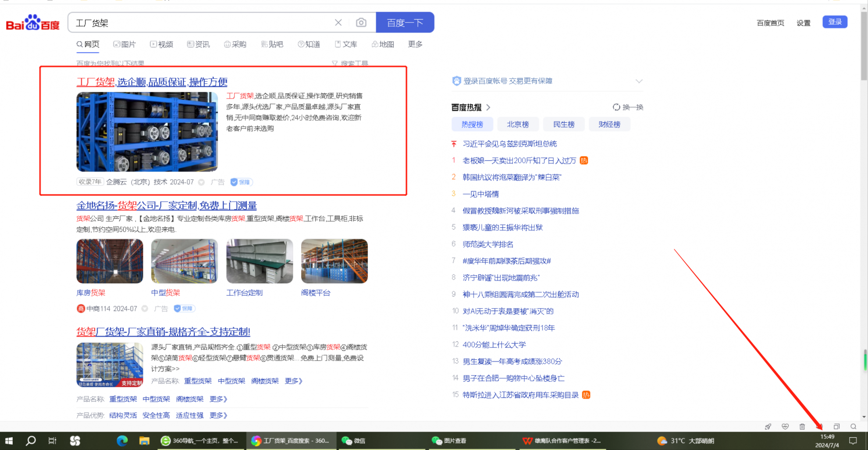Open the 金地名扬-货架公司 result title

tap(167, 206)
